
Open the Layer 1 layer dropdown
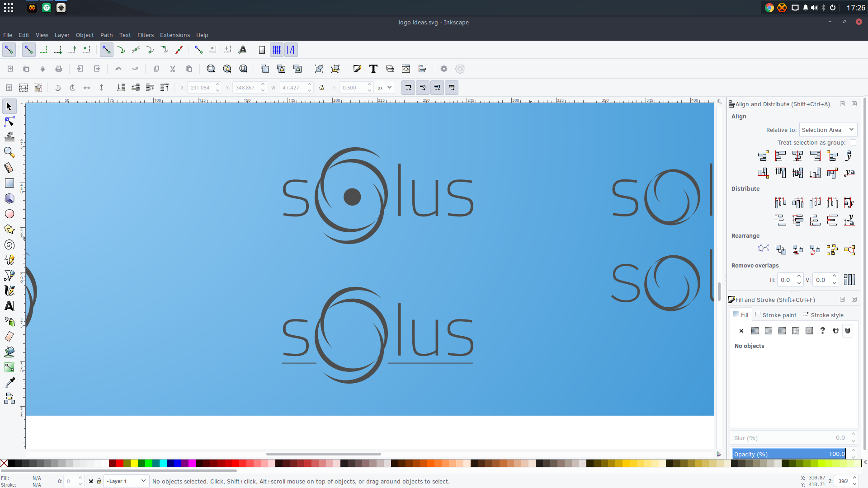[x=126, y=481]
